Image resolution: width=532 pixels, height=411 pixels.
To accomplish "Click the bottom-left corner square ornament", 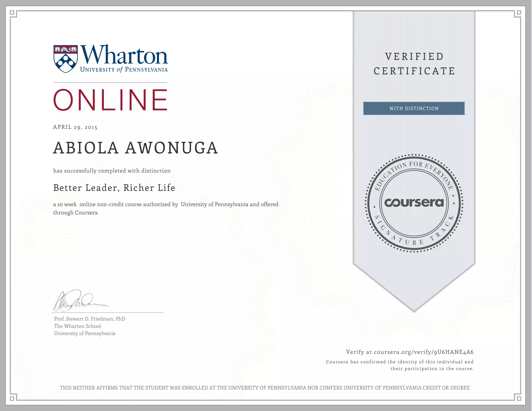I will [12, 398].
